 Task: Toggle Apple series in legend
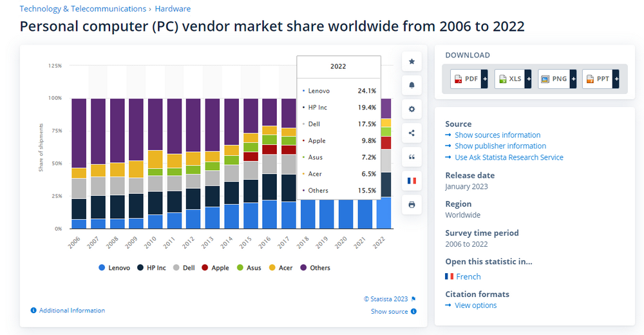point(215,267)
